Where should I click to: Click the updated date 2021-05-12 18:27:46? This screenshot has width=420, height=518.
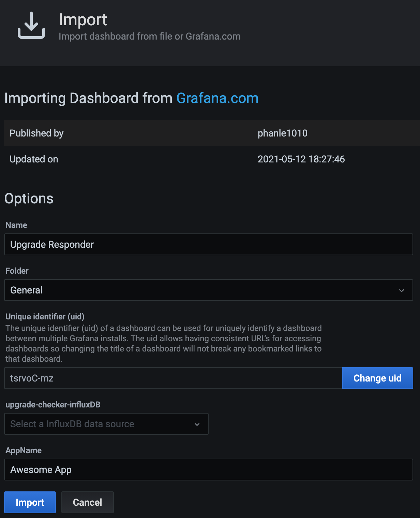click(301, 159)
